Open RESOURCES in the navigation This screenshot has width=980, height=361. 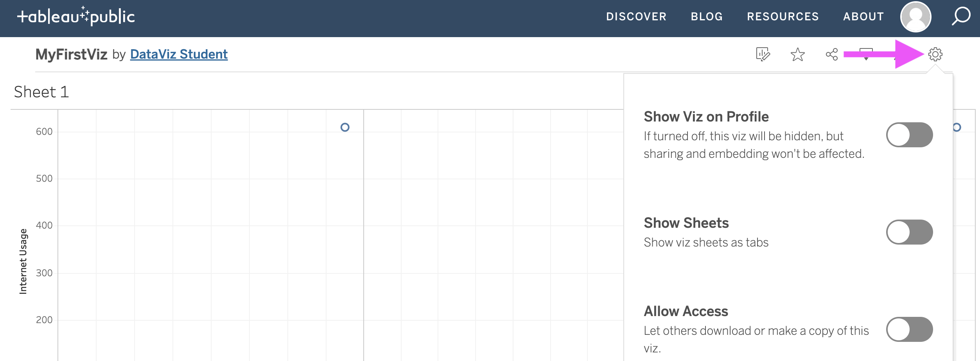[783, 16]
